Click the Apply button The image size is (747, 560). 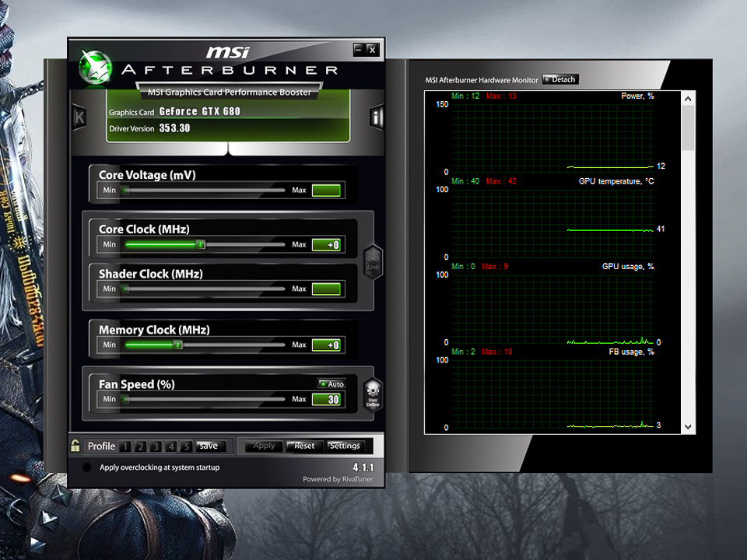(x=264, y=446)
